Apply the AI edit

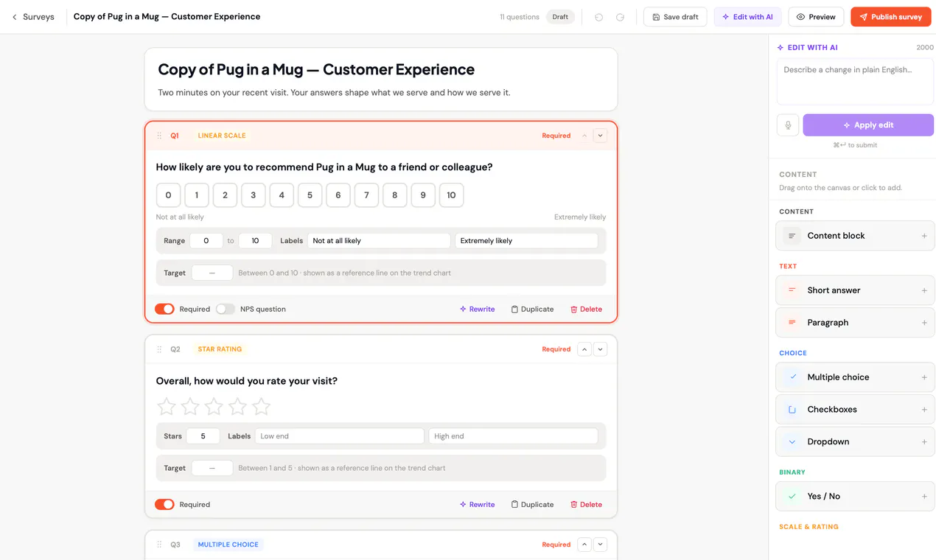[x=868, y=125]
